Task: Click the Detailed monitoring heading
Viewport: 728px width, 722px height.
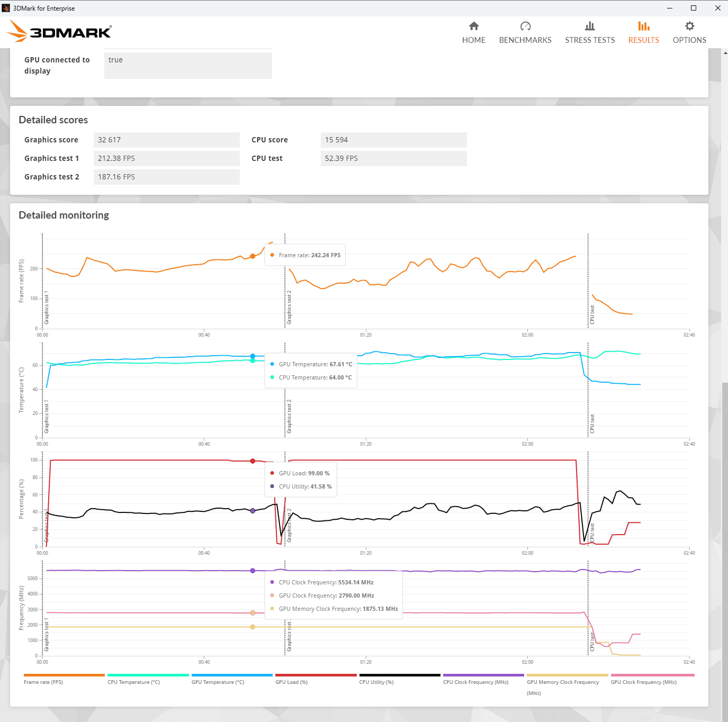Action: (64, 215)
